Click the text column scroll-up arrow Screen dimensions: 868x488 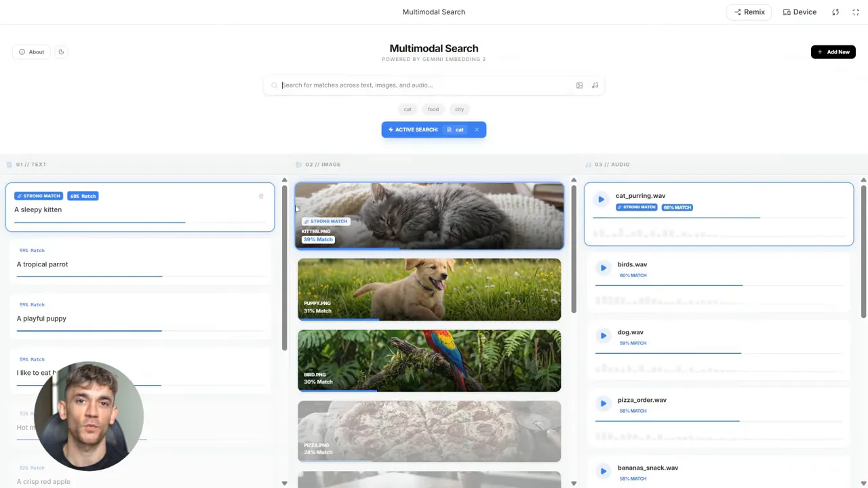[284, 180]
